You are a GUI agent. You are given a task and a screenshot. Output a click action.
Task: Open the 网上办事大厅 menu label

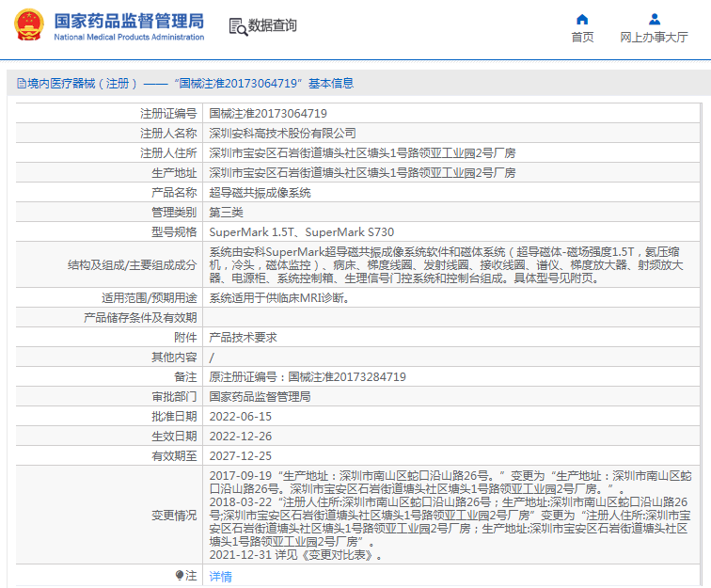coord(655,38)
